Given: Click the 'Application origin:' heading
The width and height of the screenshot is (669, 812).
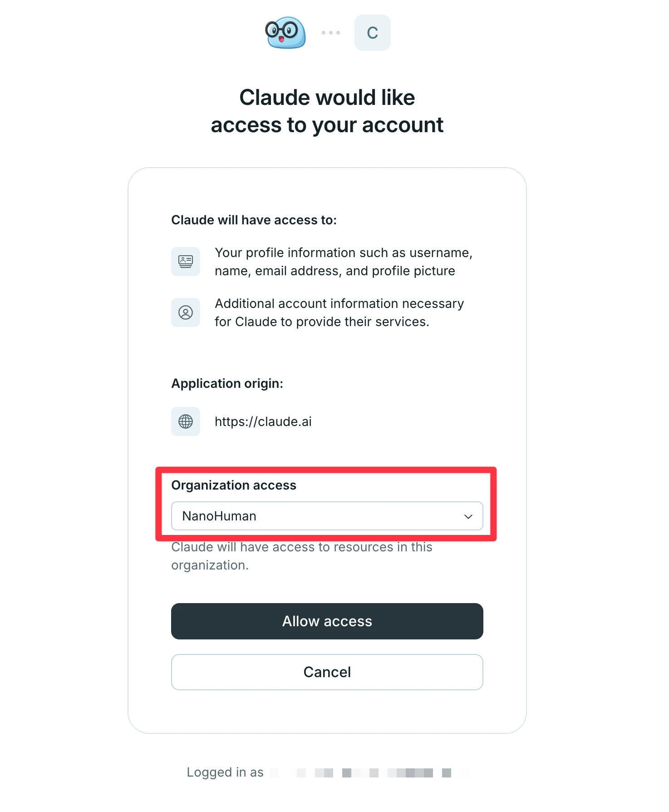Looking at the screenshot, I should point(227,384).
